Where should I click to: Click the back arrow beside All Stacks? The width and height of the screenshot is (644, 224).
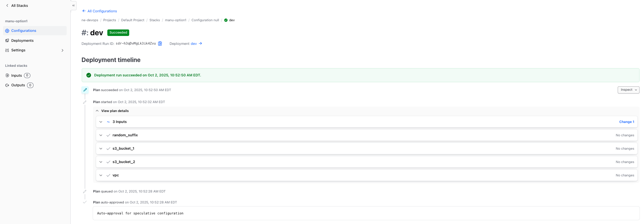click(7, 5)
